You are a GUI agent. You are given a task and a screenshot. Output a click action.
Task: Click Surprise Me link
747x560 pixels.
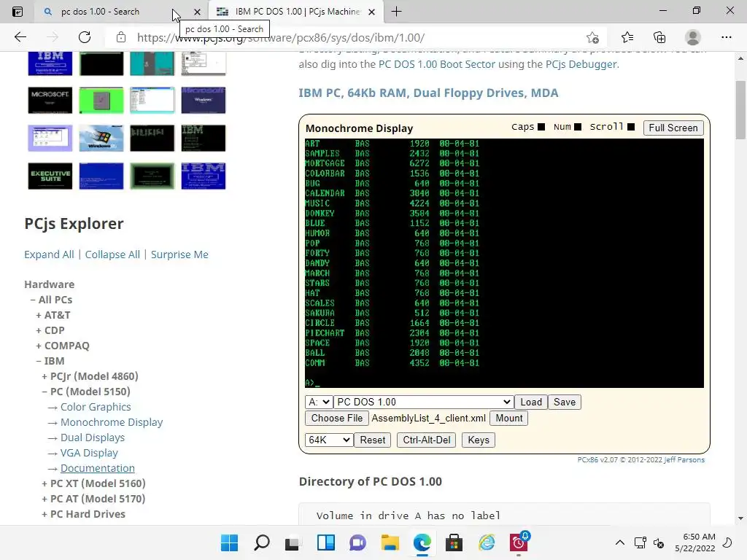[179, 254]
